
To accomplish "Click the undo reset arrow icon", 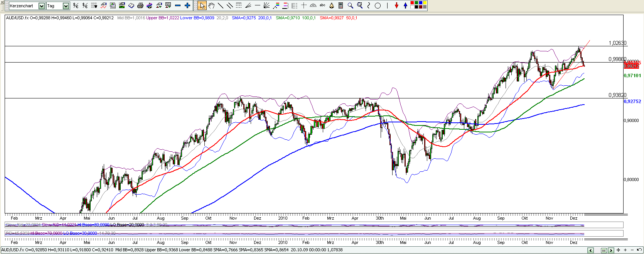I will 639,250.
